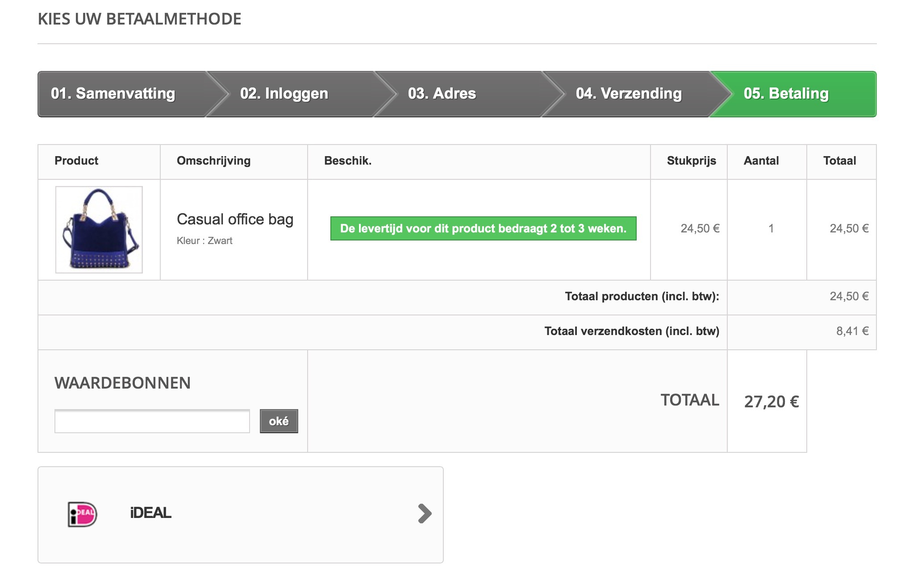Click the shipping cost value 8,41 €
The height and width of the screenshot is (588, 905).
point(852,331)
